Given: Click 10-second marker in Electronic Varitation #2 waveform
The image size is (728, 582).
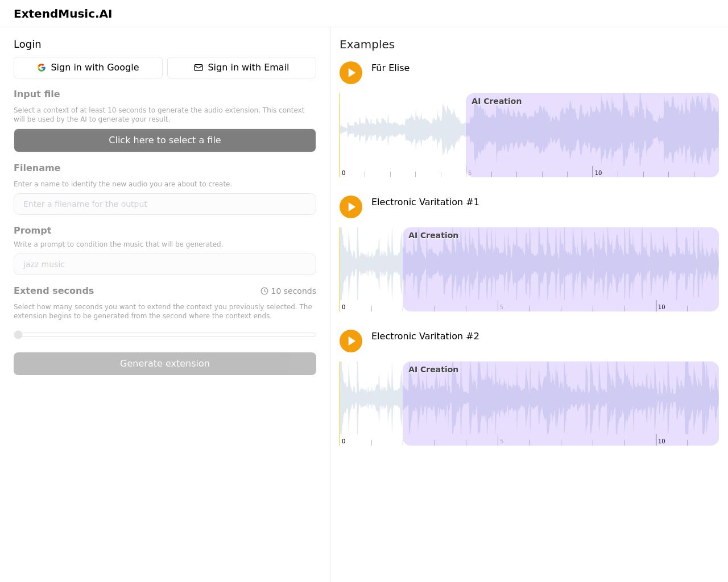Looking at the screenshot, I should tap(661, 441).
